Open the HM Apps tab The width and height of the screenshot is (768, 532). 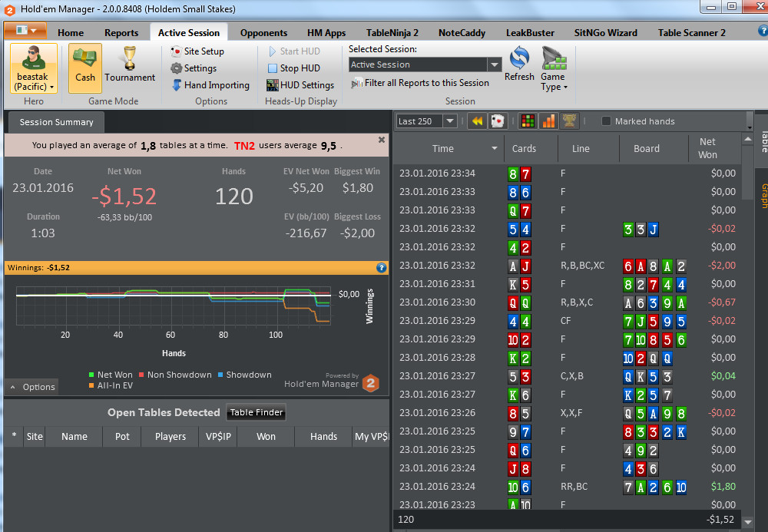326,33
